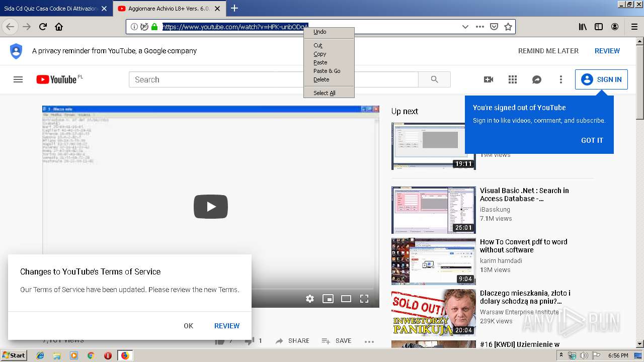Go forward with Firefox forward arrow
This screenshot has height=362, width=644.
pos(27,27)
